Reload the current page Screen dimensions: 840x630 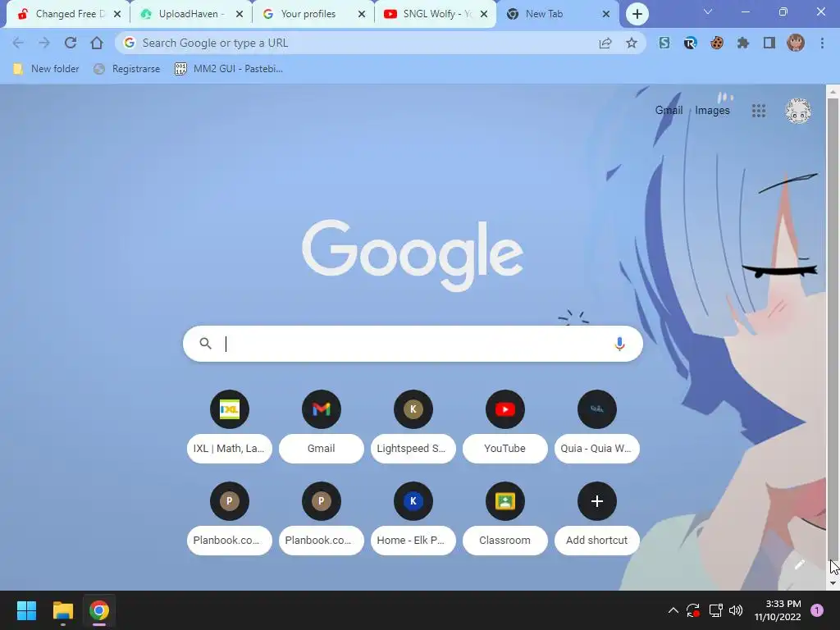point(71,43)
